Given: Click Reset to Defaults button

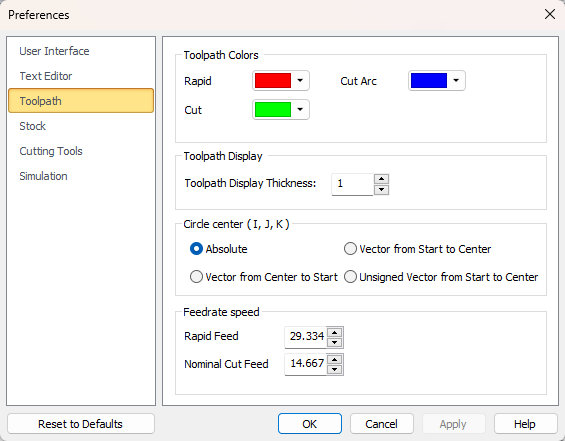Looking at the screenshot, I should click(81, 424).
